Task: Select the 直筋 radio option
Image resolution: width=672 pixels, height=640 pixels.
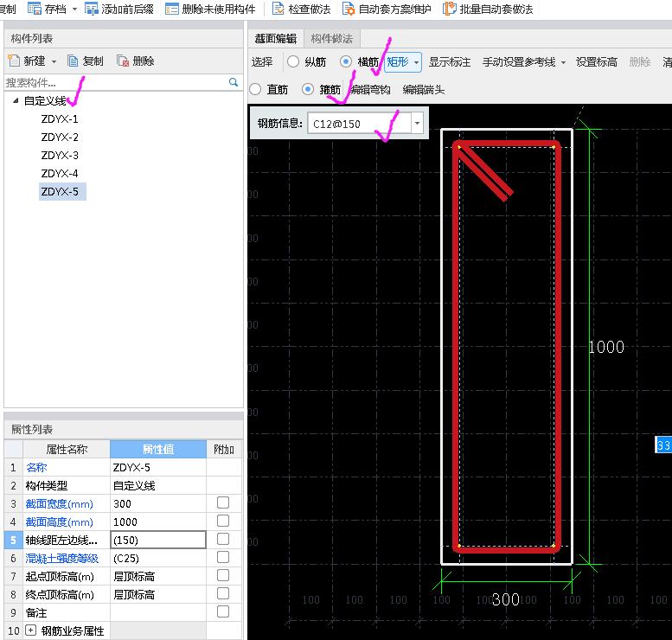Action: [x=255, y=89]
